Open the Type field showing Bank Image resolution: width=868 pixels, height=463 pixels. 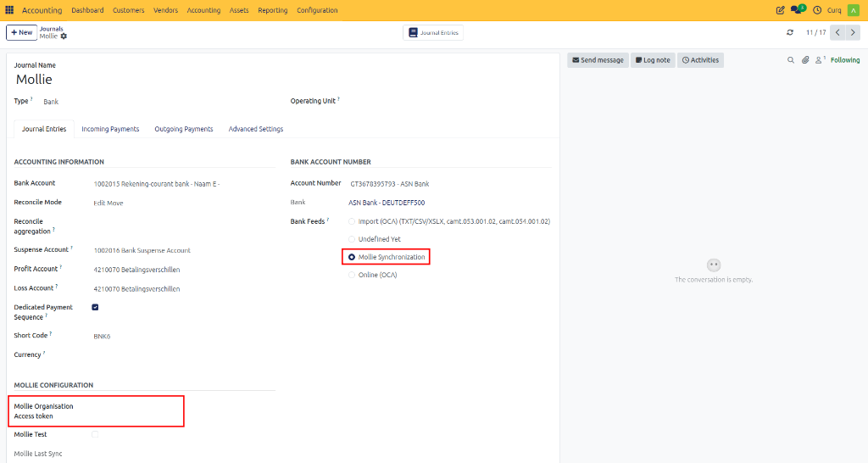coord(51,102)
